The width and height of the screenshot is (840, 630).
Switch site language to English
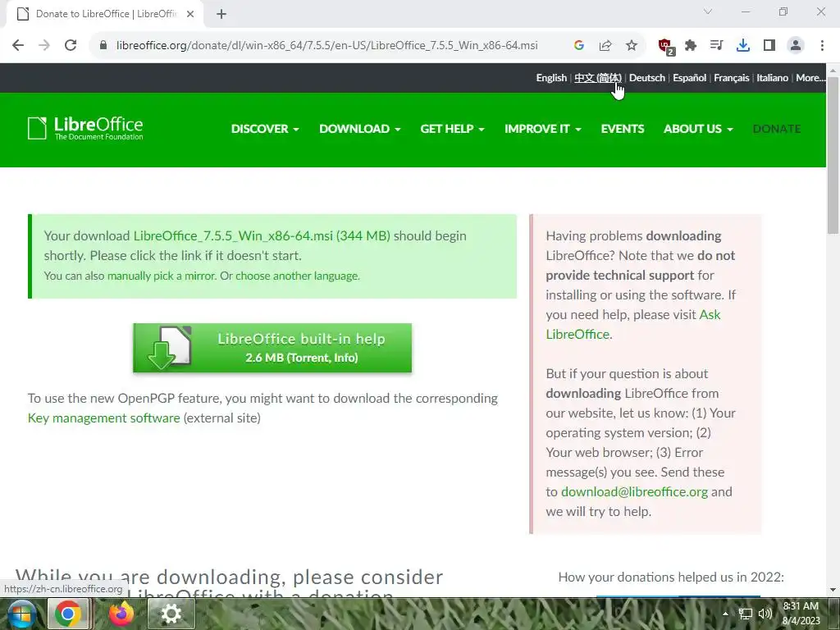click(551, 78)
